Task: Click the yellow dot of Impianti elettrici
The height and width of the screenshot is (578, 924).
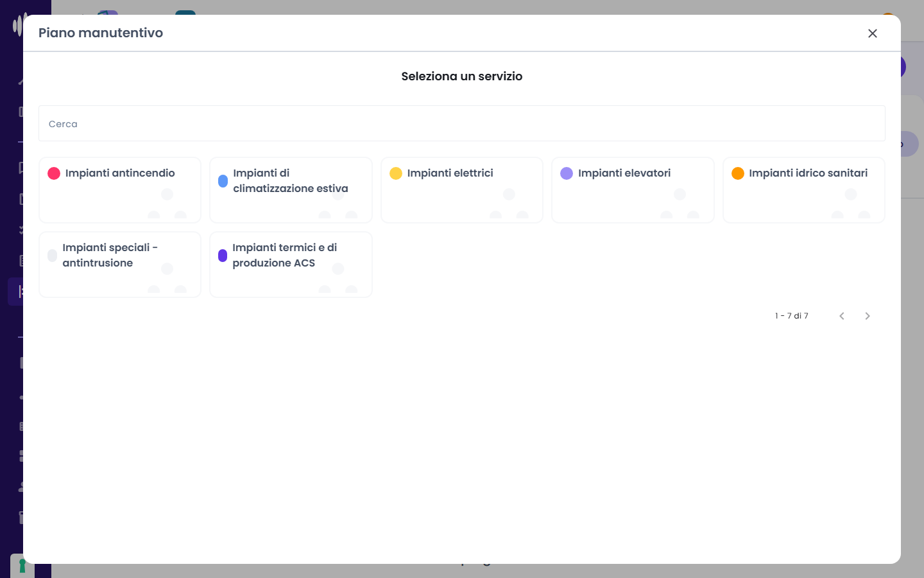Action: 396,173
